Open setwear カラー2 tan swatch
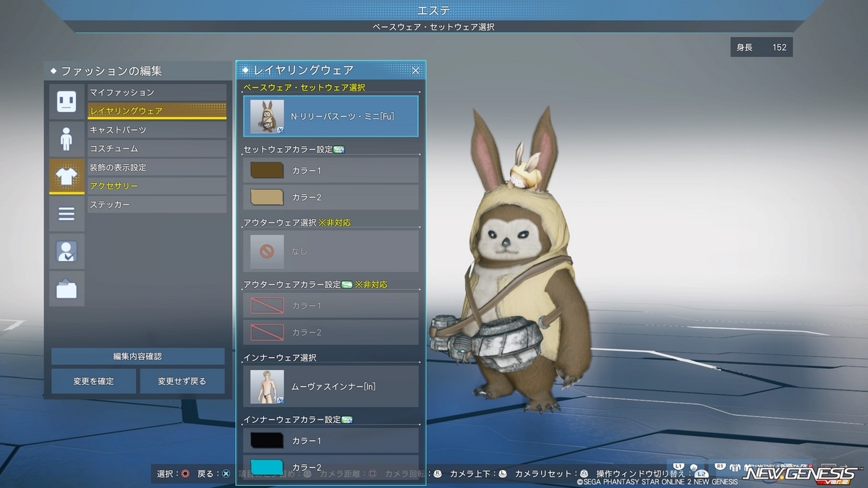This screenshot has width=868, height=488. tap(267, 197)
